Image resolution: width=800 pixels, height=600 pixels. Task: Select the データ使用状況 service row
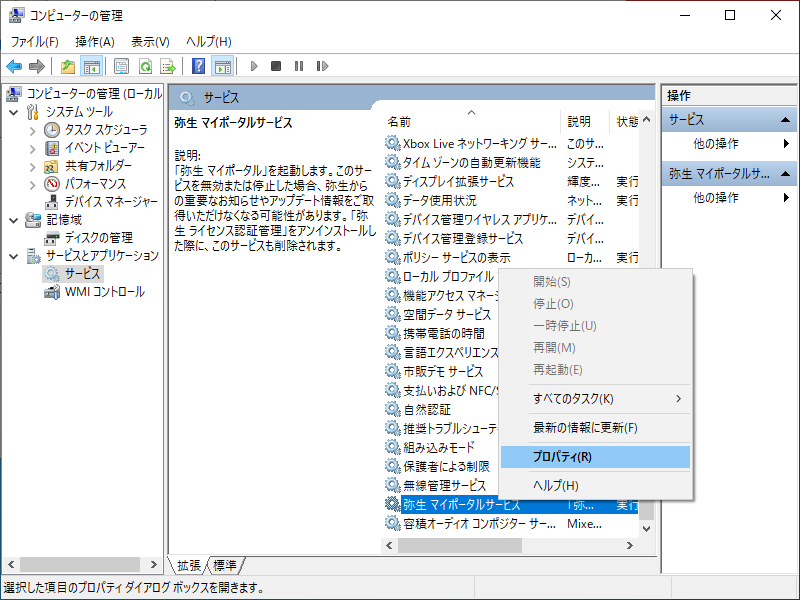[x=511, y=201]
